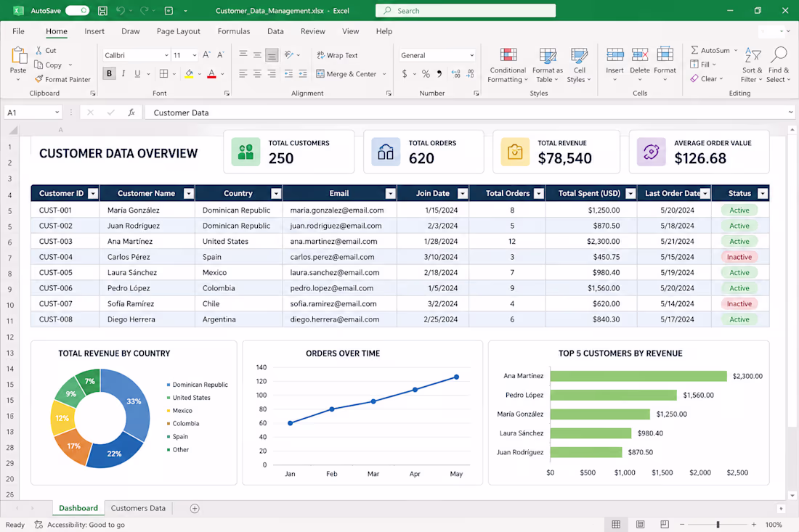Screen dimensions: 799x532
Task: Open the Email column filter dropdown
Action: 390,194
